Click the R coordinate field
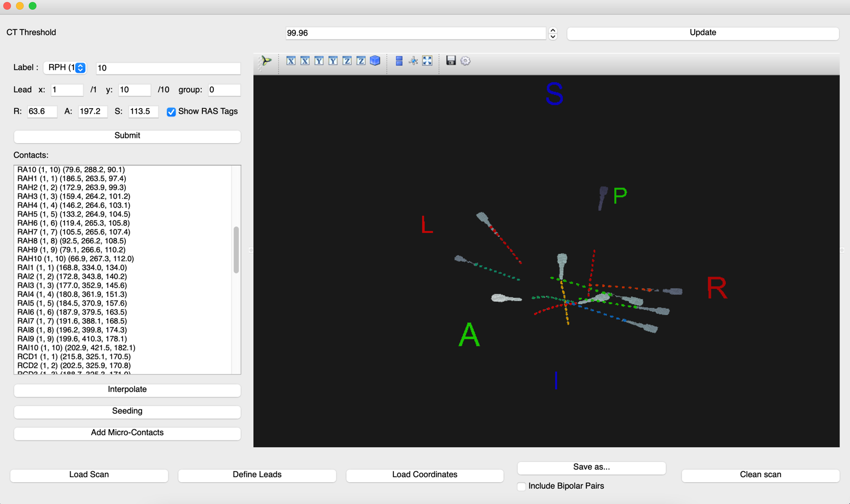Screen dimensions: 850x504 pos(42,112)
